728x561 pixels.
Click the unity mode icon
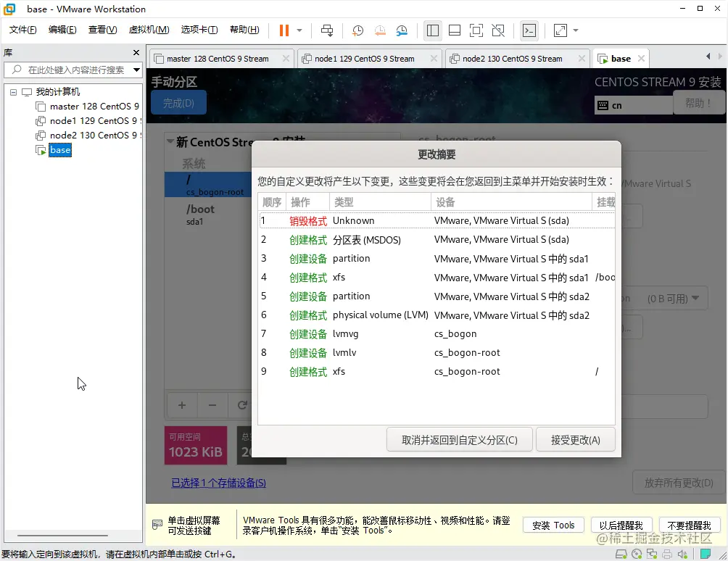point(498,30)
